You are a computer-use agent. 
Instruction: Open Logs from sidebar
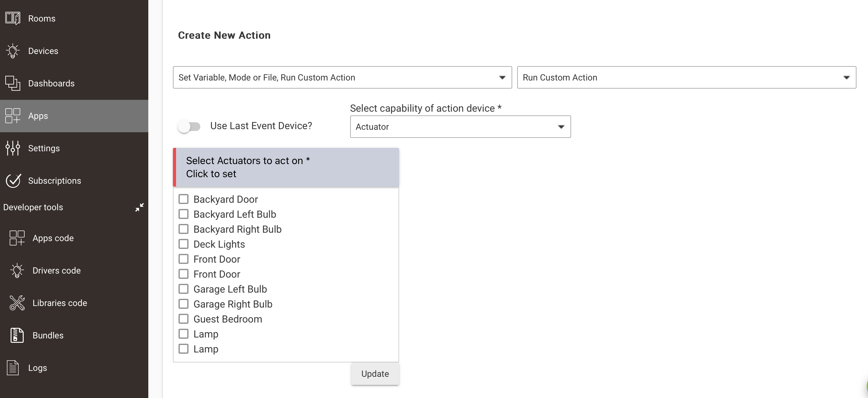[x=74, y=368]
